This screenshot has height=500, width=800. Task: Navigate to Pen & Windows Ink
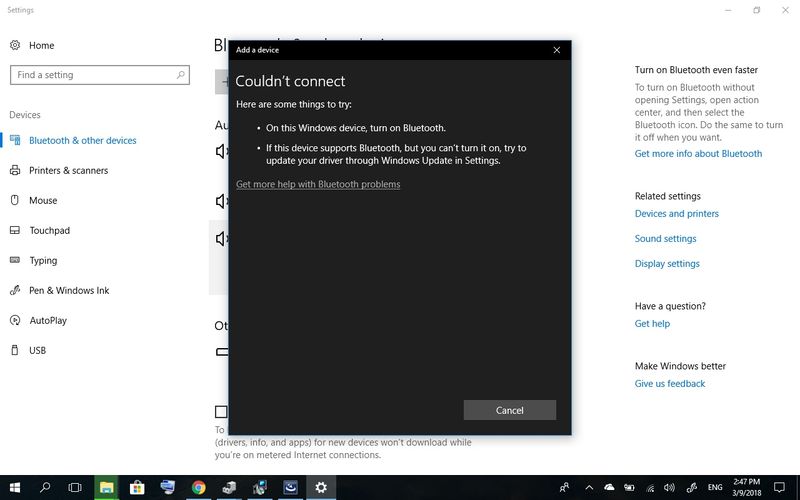point(69,290)
